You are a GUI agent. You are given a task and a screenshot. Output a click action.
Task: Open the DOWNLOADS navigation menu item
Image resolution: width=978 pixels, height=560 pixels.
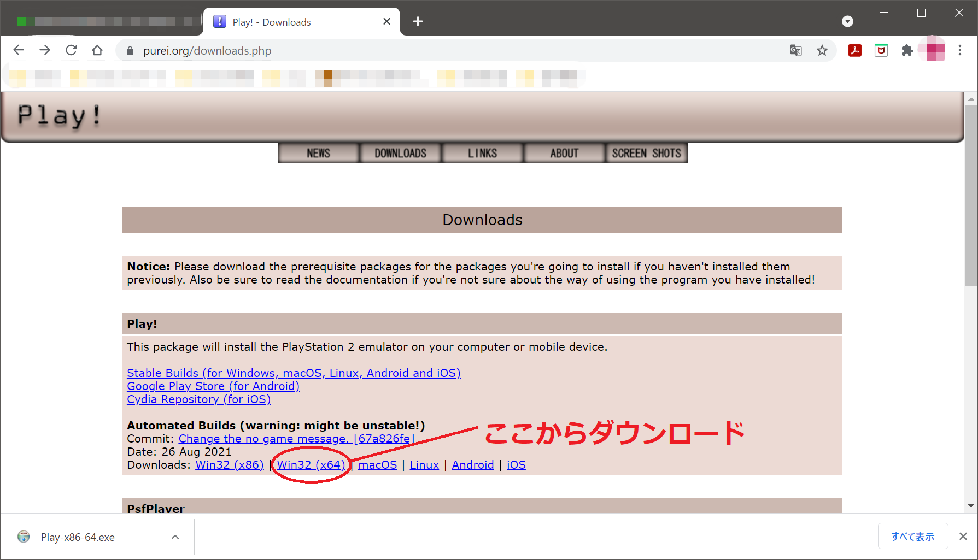400,153
